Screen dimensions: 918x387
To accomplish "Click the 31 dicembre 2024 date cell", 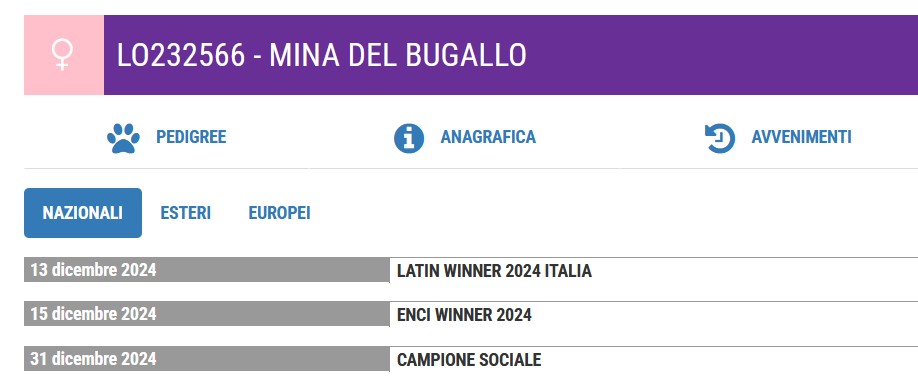I will pos(207,359).
